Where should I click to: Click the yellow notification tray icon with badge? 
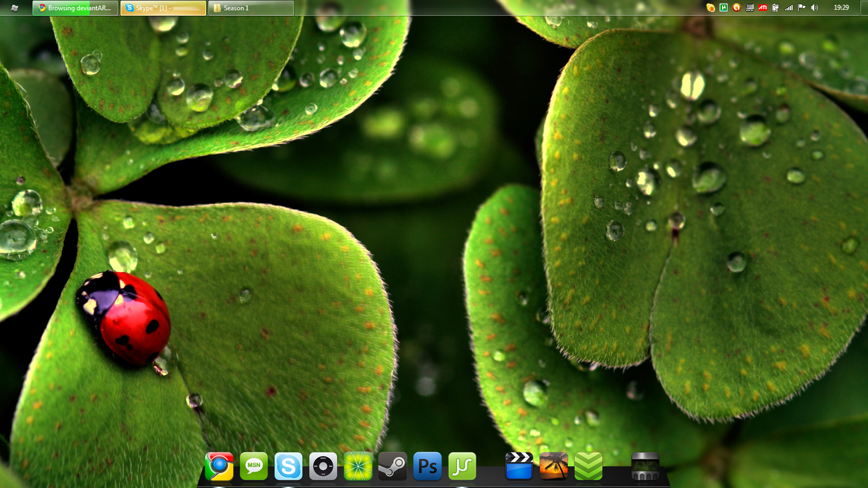(711, 8)
